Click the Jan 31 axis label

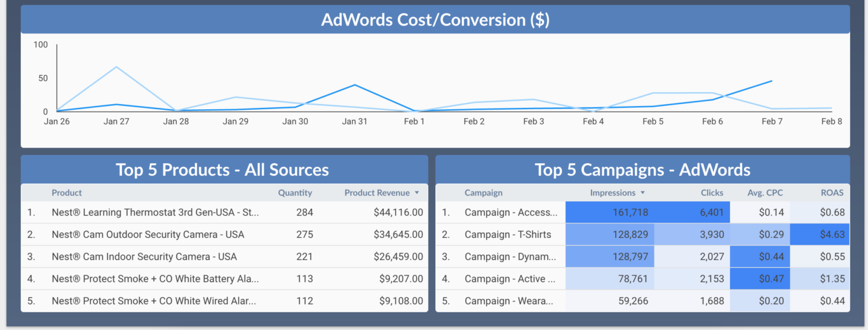pyautogui.click(x=355, y=121)
